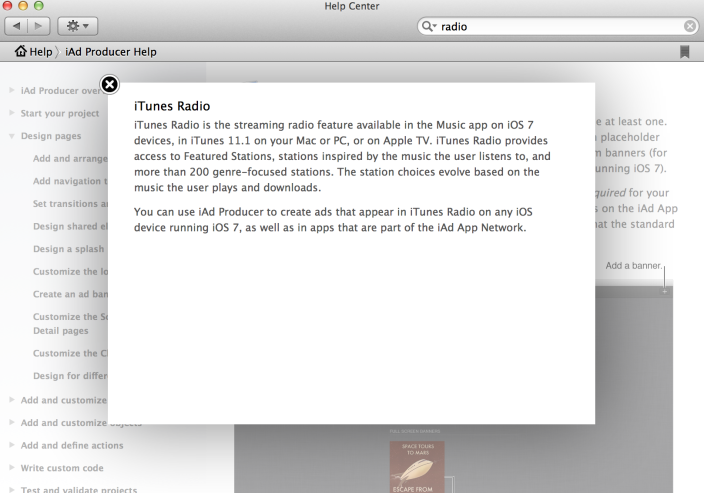
Task: Expand Test and validate projects topic
Action: coord(12,489)
